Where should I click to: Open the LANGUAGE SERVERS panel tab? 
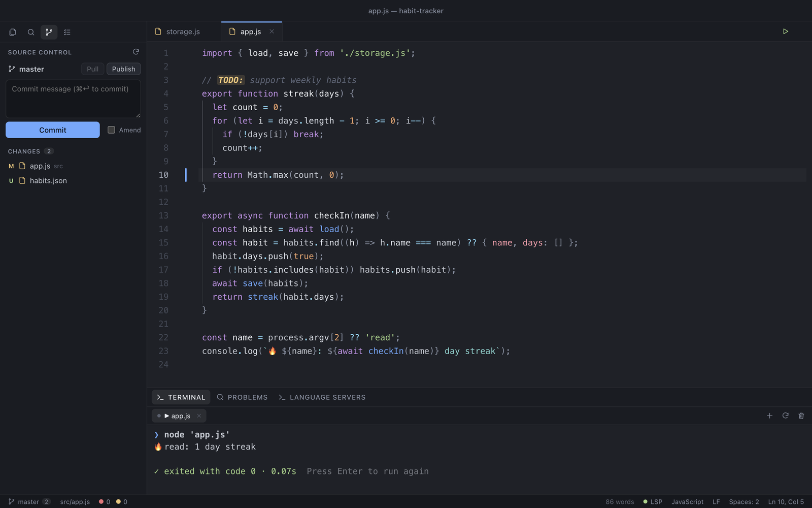tap(322, 397)
